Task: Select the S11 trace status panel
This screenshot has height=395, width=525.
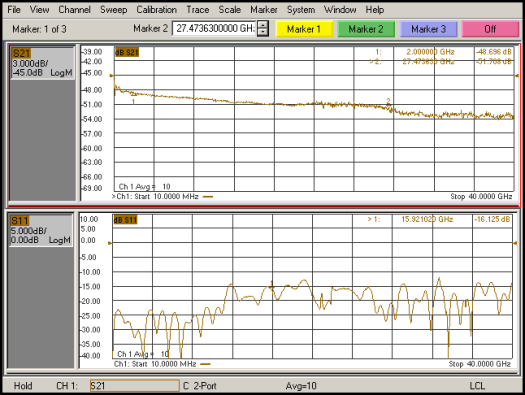Action: pos(41,230)
